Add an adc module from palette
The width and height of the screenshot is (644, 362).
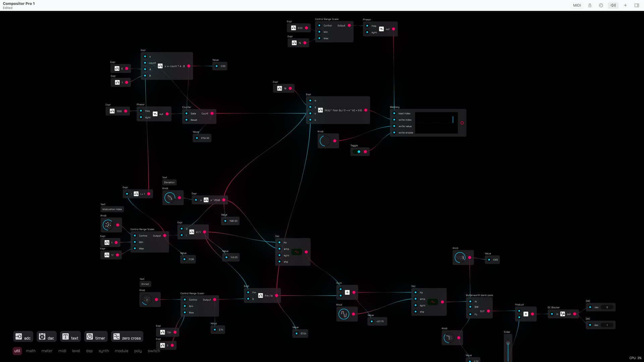click(23, 337)
